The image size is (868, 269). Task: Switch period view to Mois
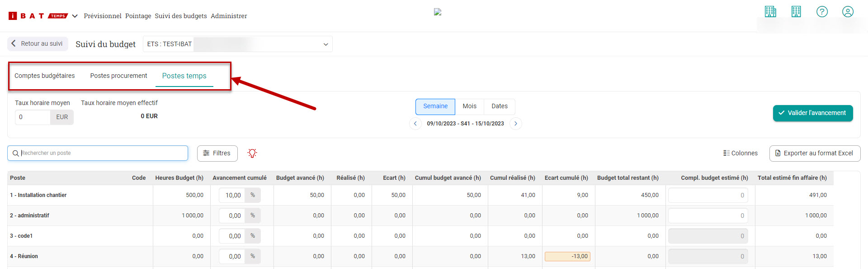tap(469, 106)
